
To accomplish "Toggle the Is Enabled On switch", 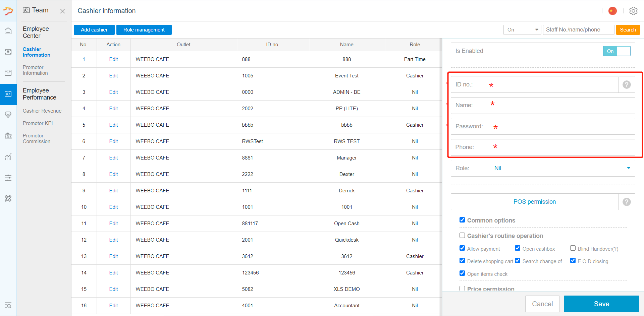I will coord(616,51).
